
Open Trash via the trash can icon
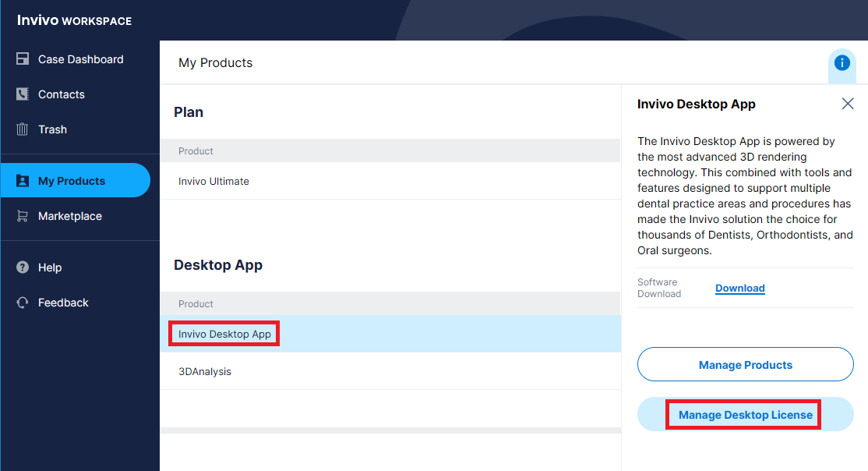pyautogui.click(x=23, y=129)
